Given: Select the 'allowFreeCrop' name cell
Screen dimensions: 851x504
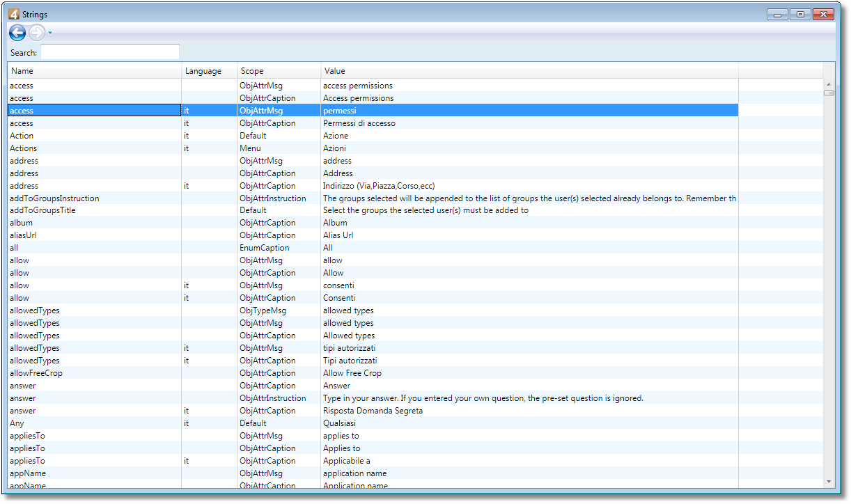Looking at the screenshot, I should point(94,373).
